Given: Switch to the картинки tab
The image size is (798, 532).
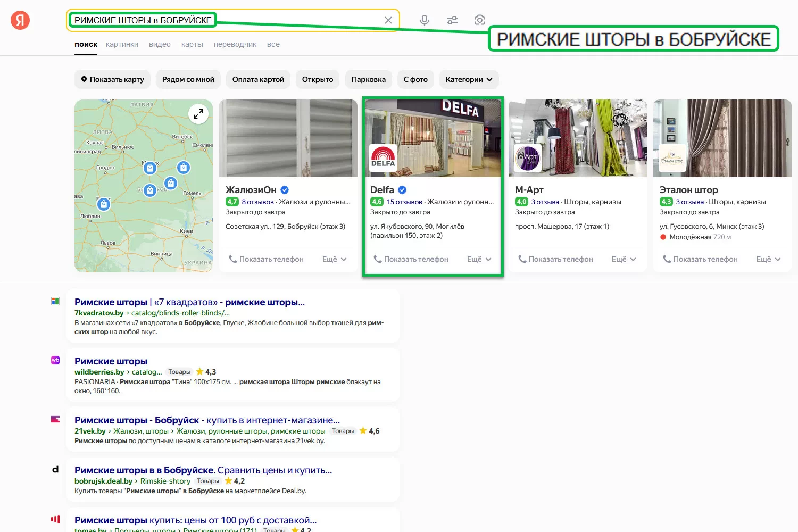Looking at the screenshot, I should coord(122,44).
